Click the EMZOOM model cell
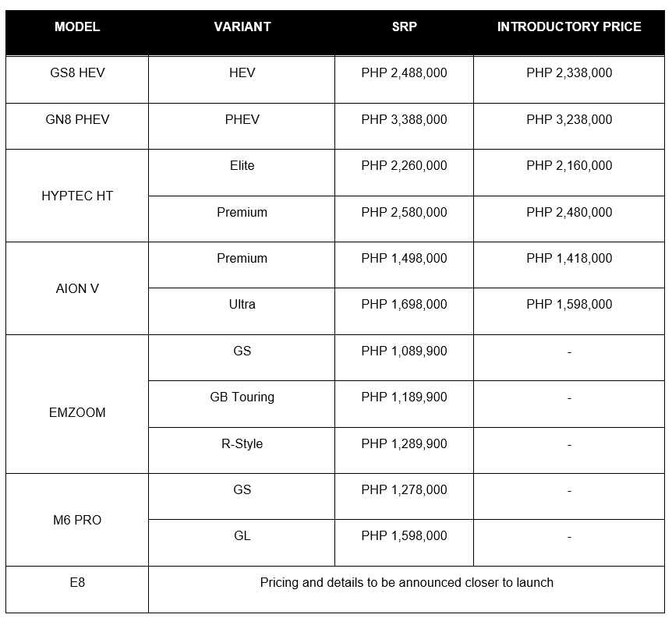 click(77, 413)
